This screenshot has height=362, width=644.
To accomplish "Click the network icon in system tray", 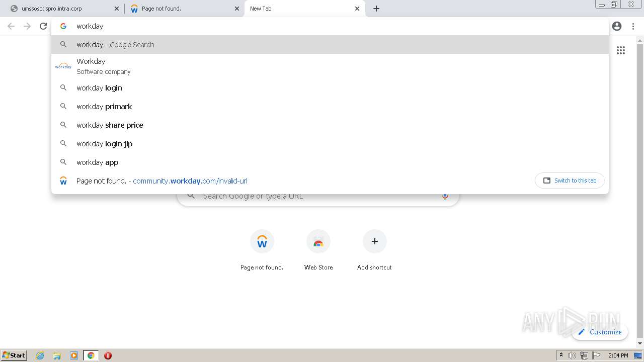I will pyautogui.click(x=584, y=355).
